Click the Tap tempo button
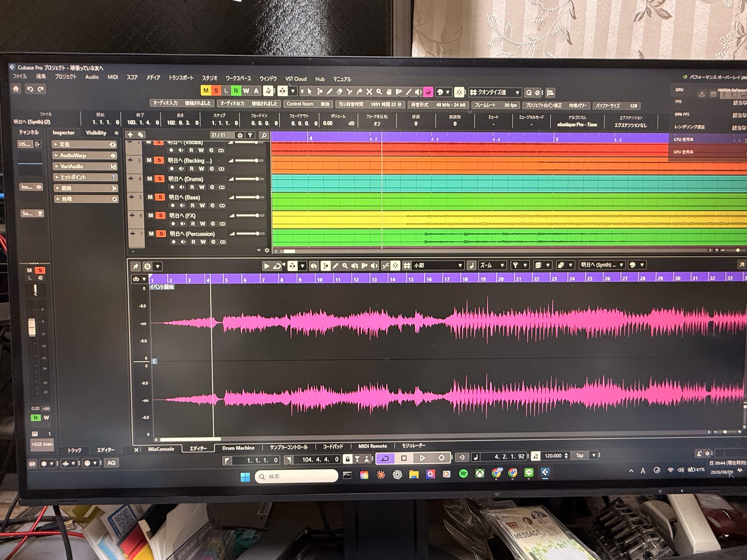Viewport: 747px width, 560px height. pos(580,455)
